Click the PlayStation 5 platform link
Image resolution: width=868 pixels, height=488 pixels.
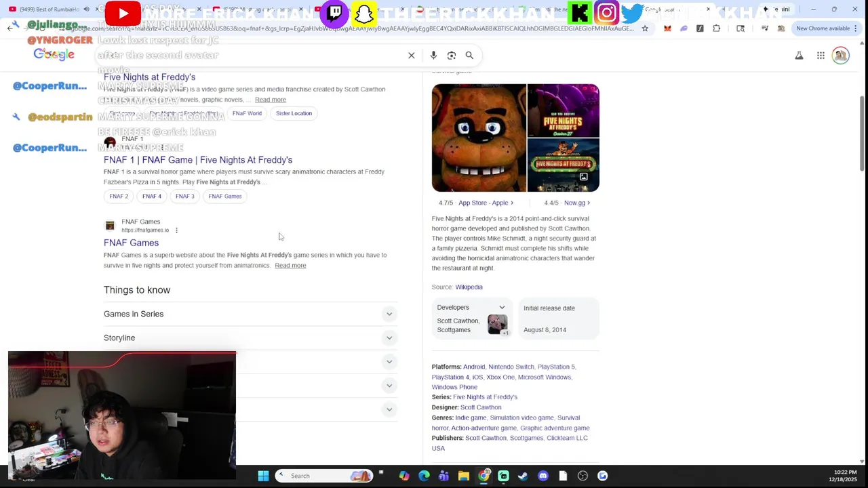pyautogui.click(x=556, y=367)
